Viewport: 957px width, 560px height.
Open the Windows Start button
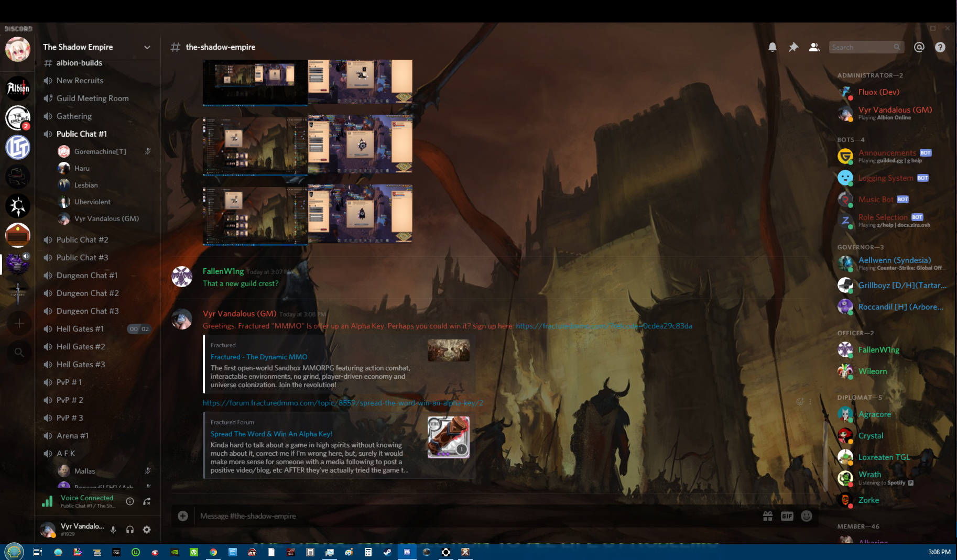pyautogui.click(x=14, y=552)
